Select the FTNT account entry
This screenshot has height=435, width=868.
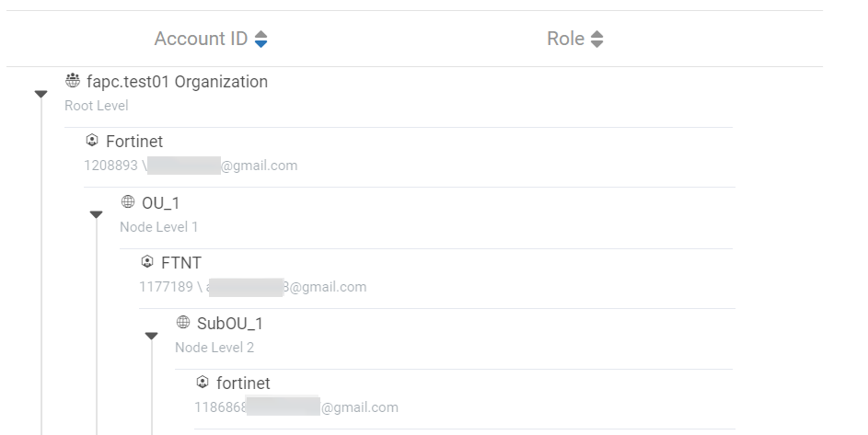click(180, 263)
